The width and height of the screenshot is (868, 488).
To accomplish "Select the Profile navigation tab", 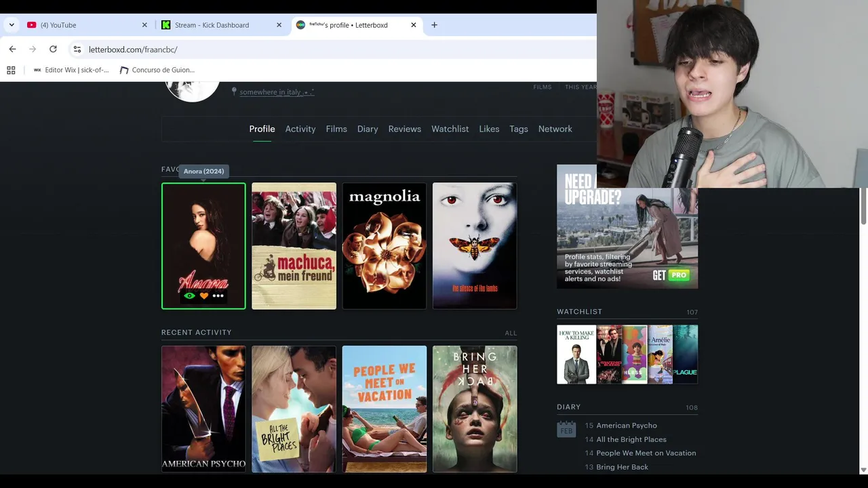I will (x=262, y=129).
